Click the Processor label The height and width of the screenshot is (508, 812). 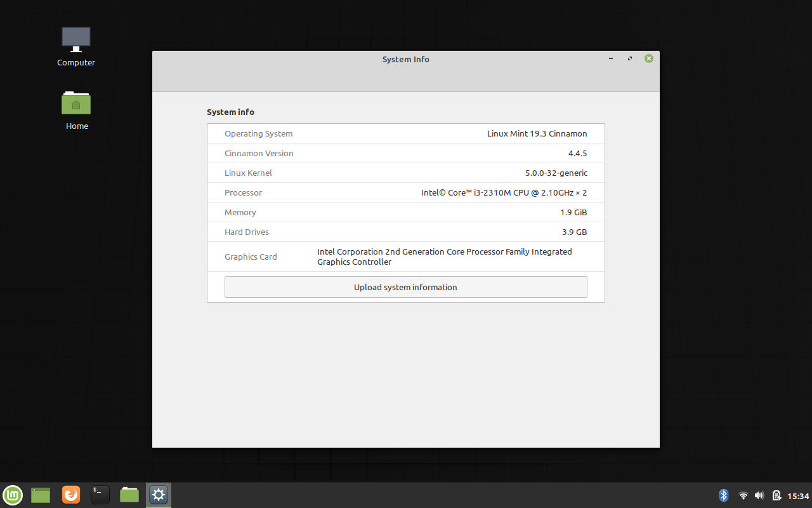243,192
